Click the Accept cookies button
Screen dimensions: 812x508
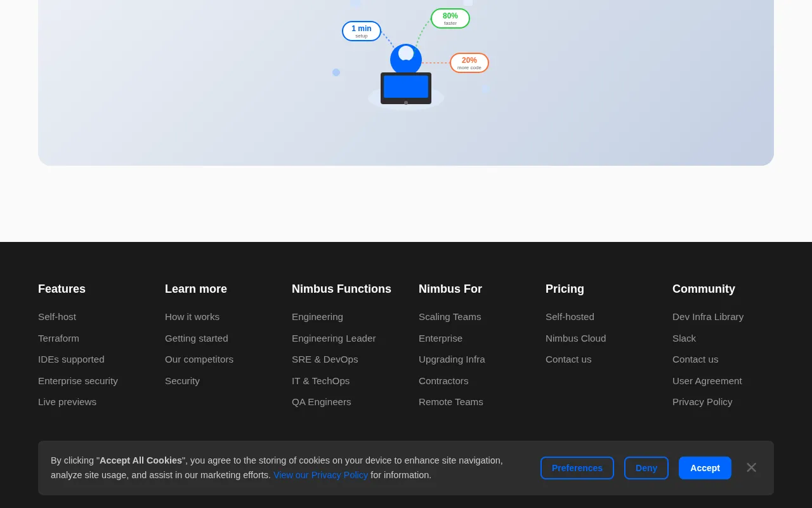click(x=705, y=468)
